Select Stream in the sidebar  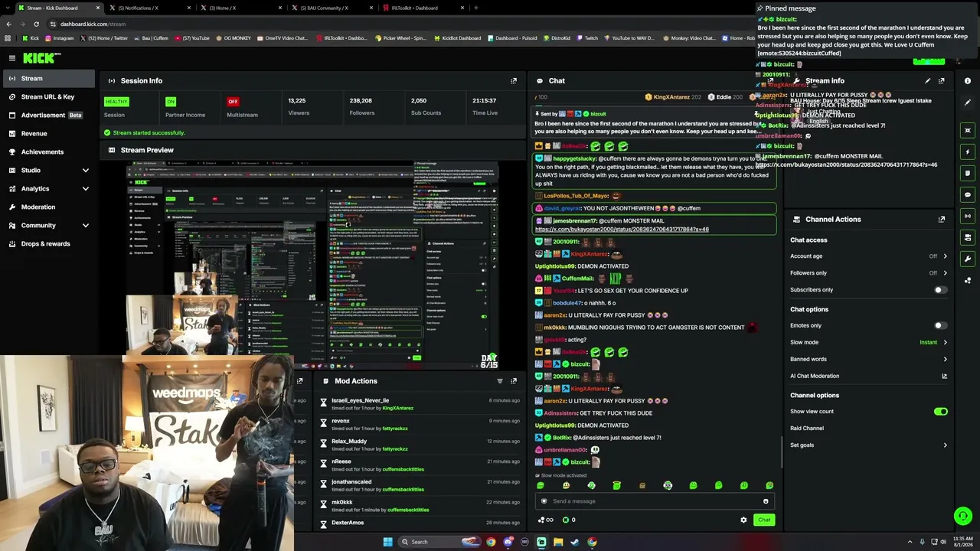coord(49,78)
